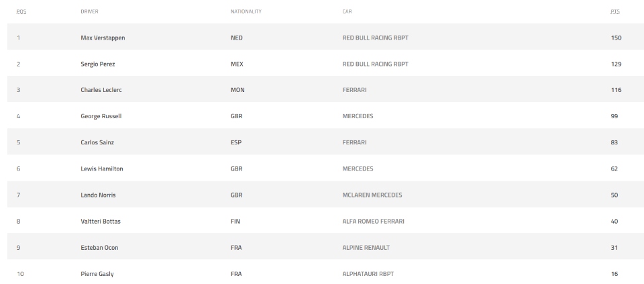Click the NATIONALITY column header
The height and width of the screenshot is (284, 644).
(x=246, y=11)
